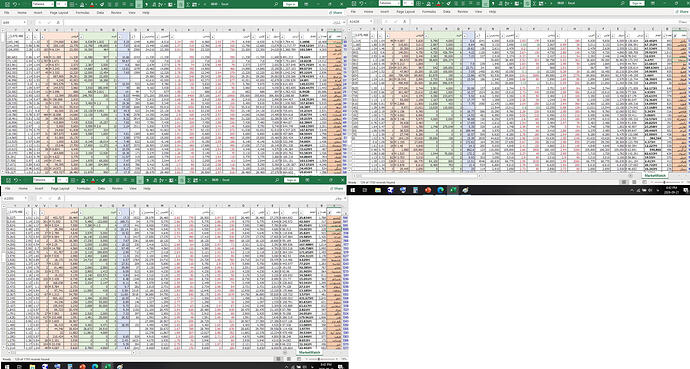Click Ribbon Display Options in top-left Excel window
The image size is (690, 369).
point(306,4)
